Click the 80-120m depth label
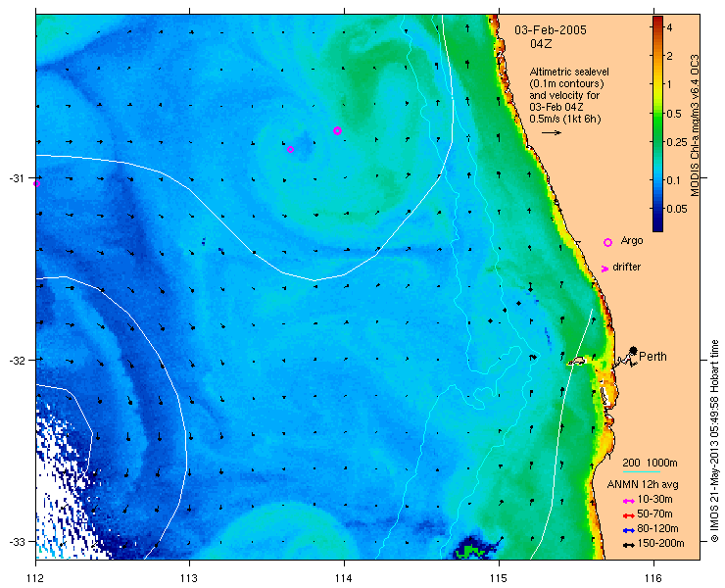The height and width of the screenshot is (588, 725). coord(657,529)
